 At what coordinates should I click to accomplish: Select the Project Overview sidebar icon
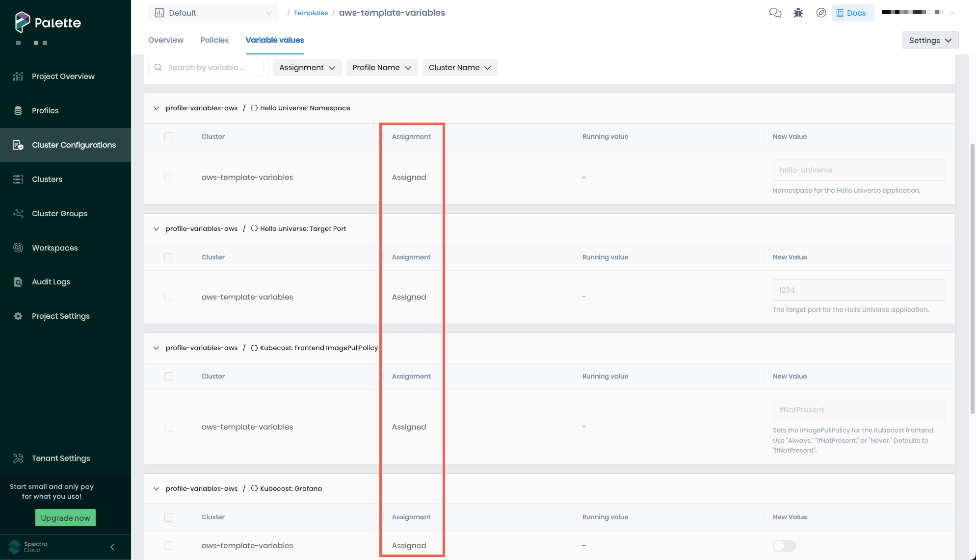click(18, 76)
